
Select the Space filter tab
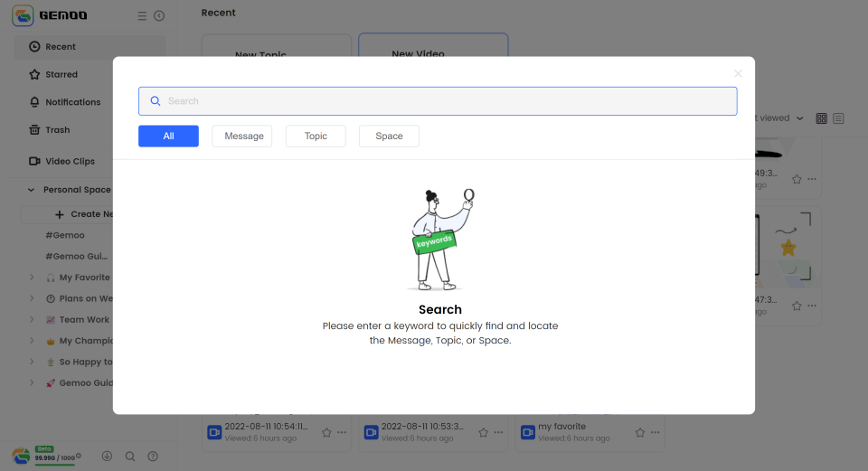click(x=389, y=137)
